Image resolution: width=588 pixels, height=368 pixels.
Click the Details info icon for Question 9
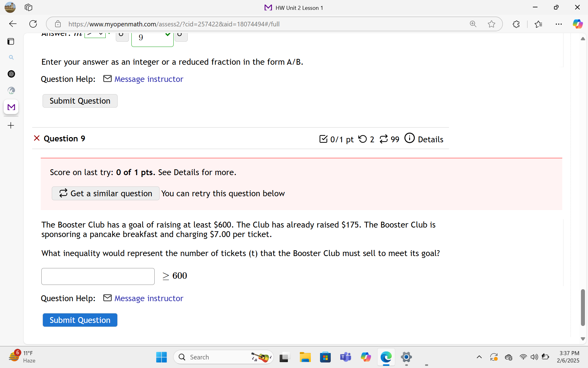tap(410, 138)
